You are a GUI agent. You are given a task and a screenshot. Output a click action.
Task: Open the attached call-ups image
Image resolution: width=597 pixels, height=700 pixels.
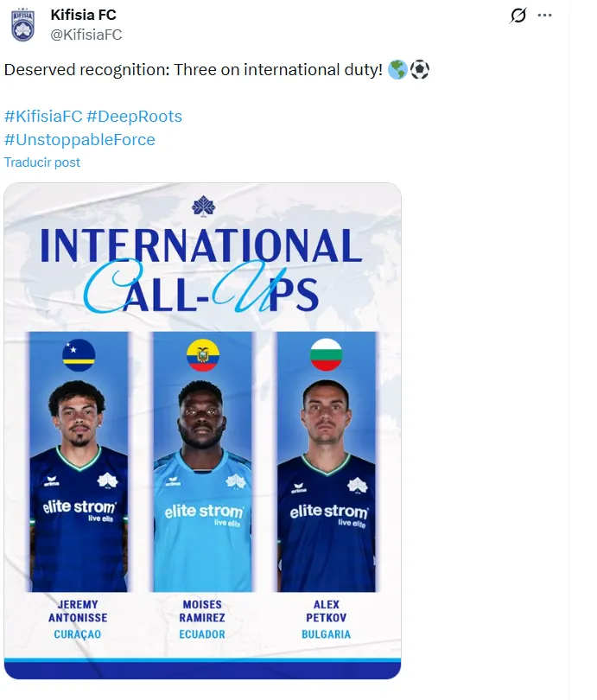205,432
